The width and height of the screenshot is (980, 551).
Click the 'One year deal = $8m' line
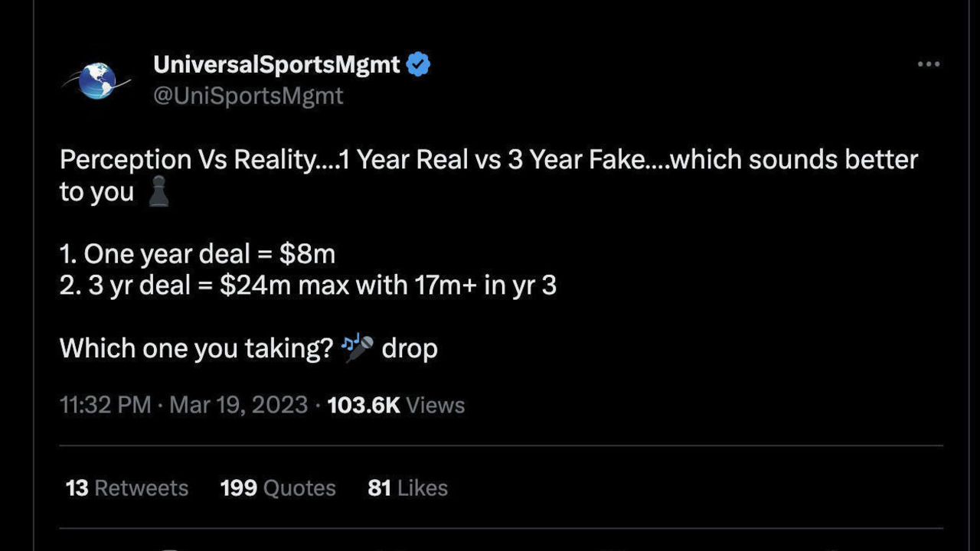pos(198,254)
